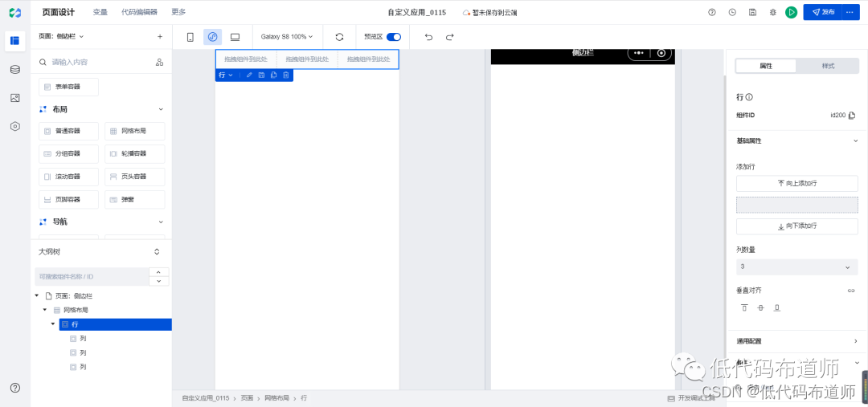Viewport: 868px width, 407px height.
Task: Open 开发调试工具 in the status bar
Action: [x=692, y=398]
